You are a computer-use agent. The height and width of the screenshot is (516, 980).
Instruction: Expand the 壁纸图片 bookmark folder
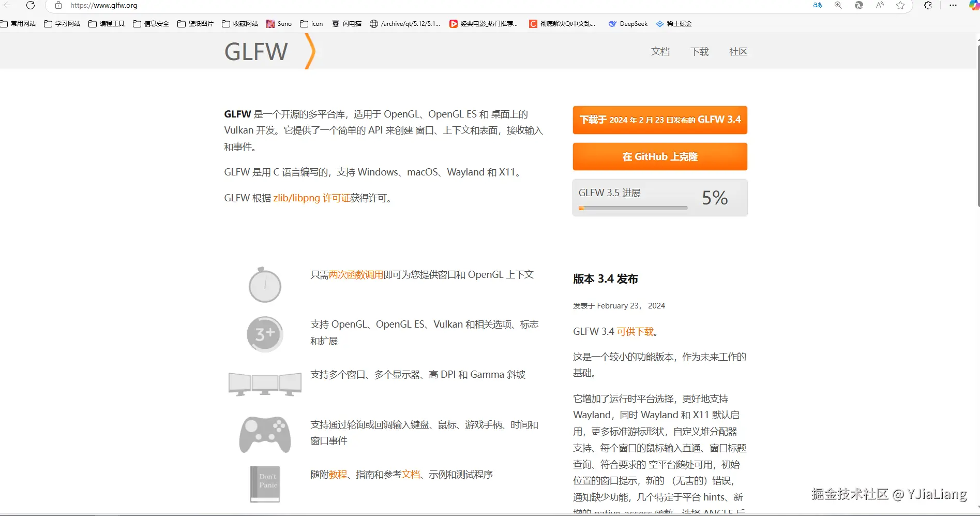click(195, 24)
